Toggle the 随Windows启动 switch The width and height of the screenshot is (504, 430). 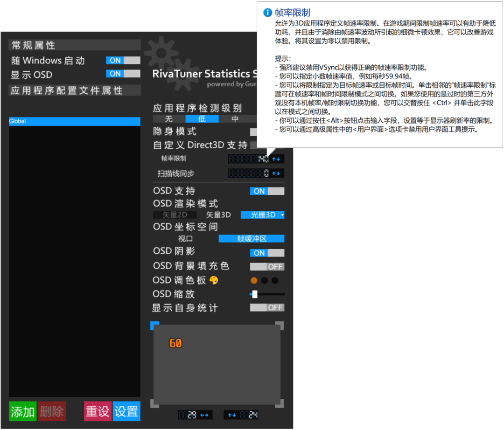(123, 60)
